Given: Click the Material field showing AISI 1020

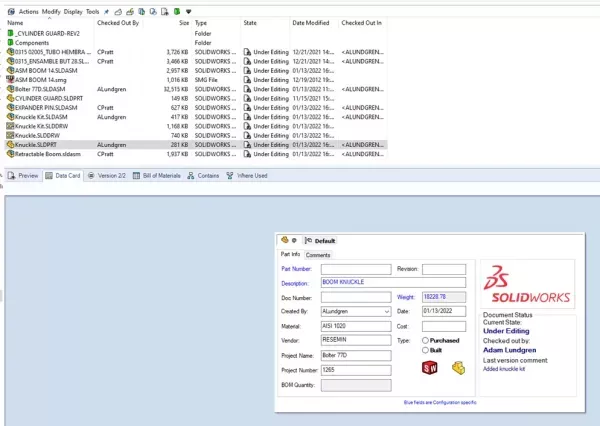Looking at the screenshot, I should tap(356, 326).
